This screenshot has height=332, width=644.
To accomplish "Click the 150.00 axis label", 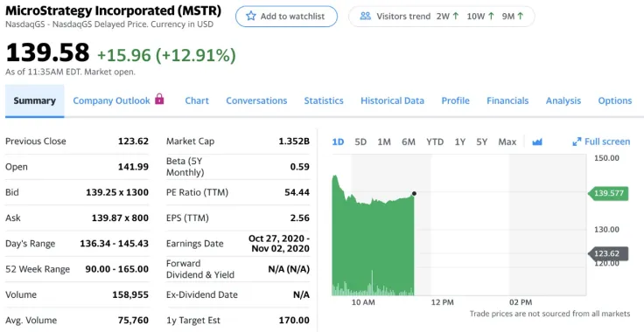I will (x=606, y=158).
